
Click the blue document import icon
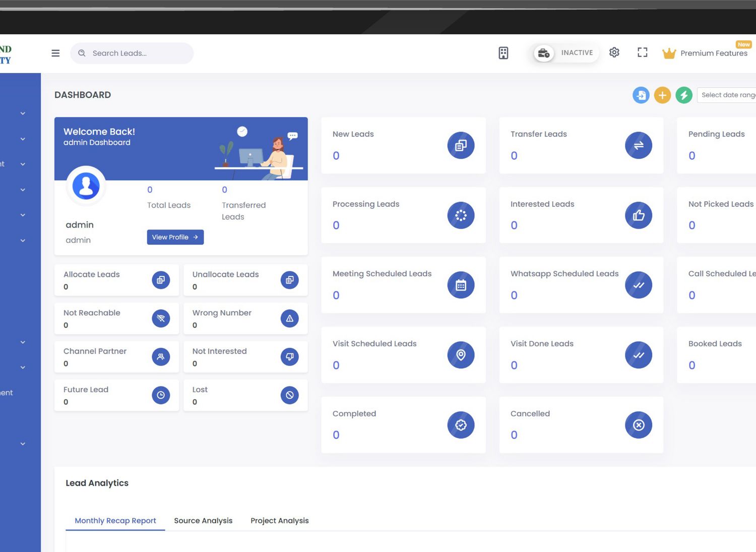coord(641,95)
